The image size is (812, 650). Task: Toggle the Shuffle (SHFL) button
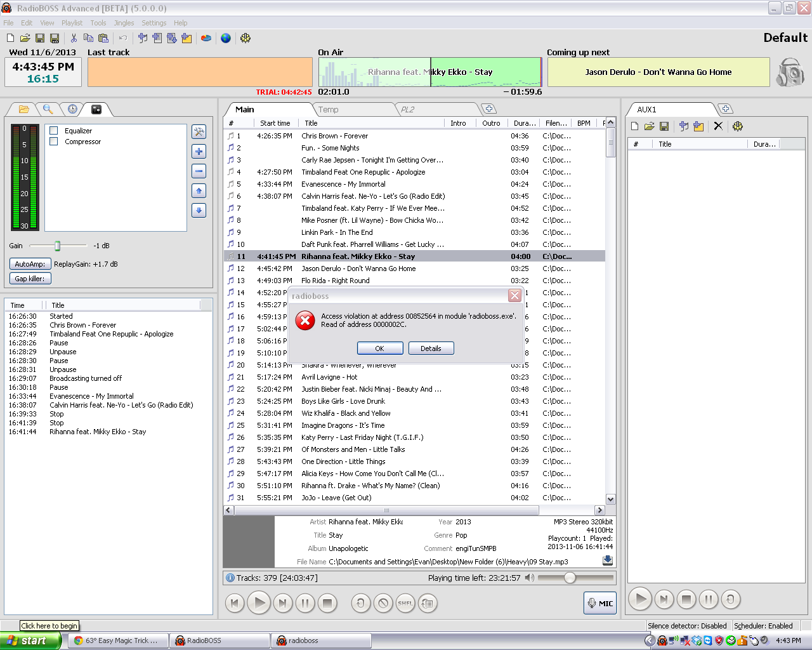point(405,603)
